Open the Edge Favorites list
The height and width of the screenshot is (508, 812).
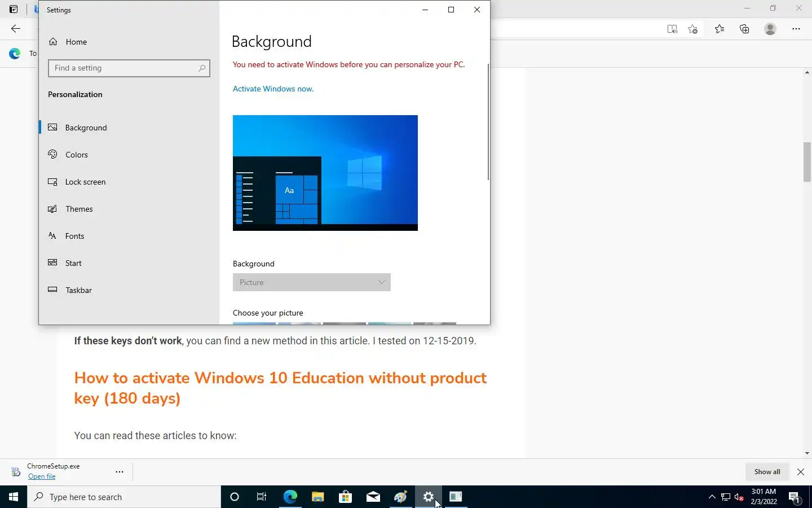click(720, 29)
